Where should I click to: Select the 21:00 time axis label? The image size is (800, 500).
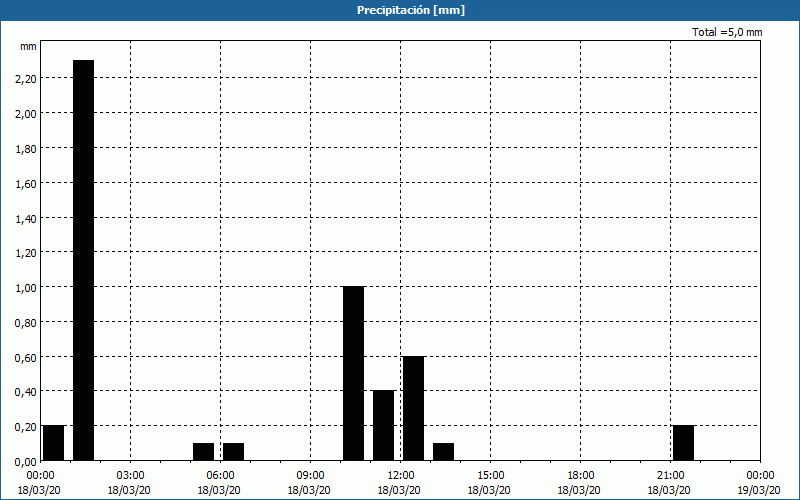670,476
